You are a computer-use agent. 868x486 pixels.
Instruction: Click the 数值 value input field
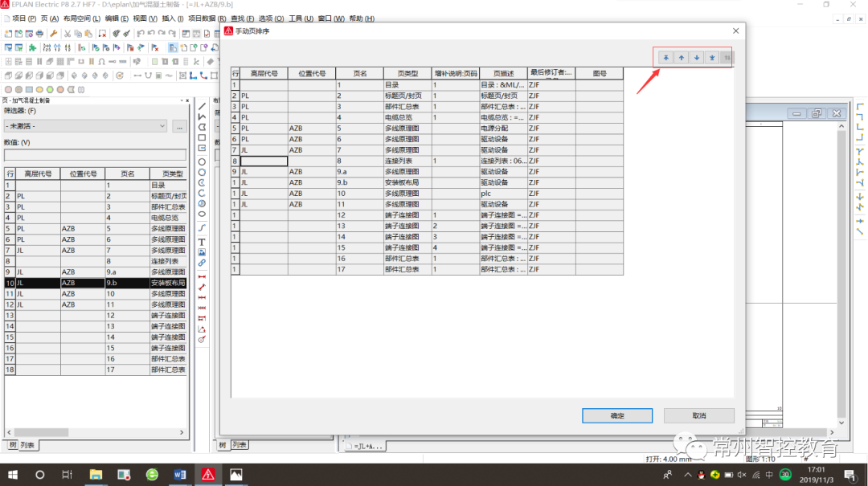coord(95,154)
